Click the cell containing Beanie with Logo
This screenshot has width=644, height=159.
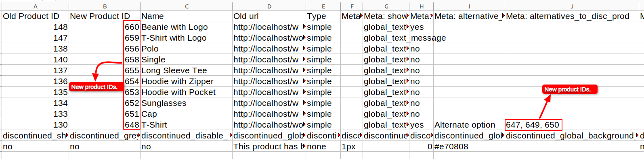pyautogui.click(x=186, y=27)
